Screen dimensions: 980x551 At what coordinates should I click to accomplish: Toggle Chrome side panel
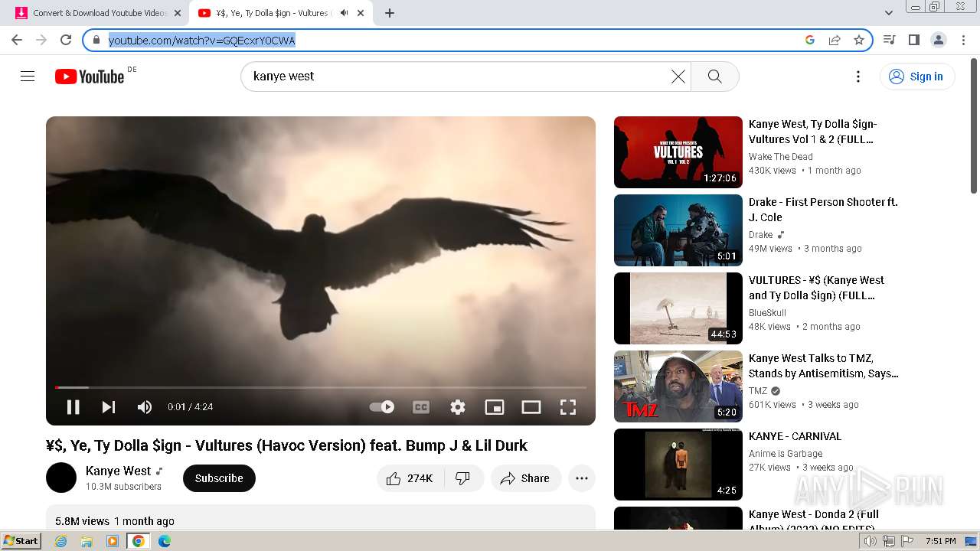click(x=913, y=40)
